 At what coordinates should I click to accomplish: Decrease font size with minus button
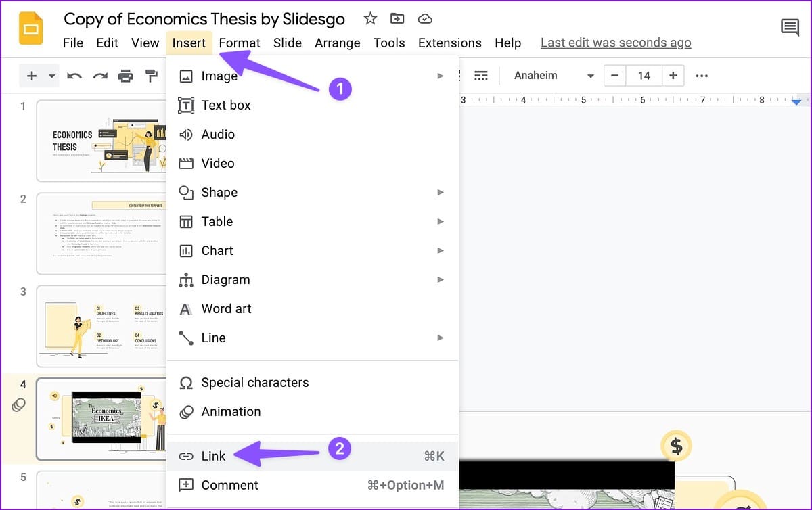point(614,76)
